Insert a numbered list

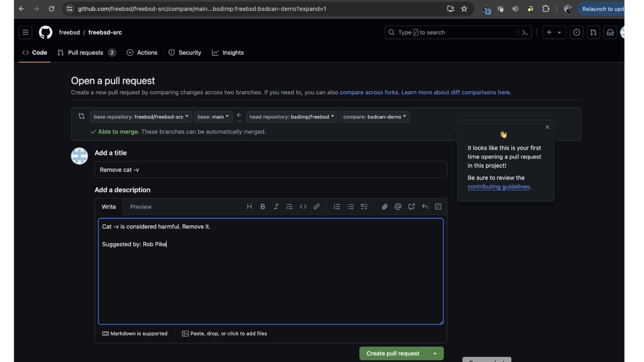click(337, 207)
